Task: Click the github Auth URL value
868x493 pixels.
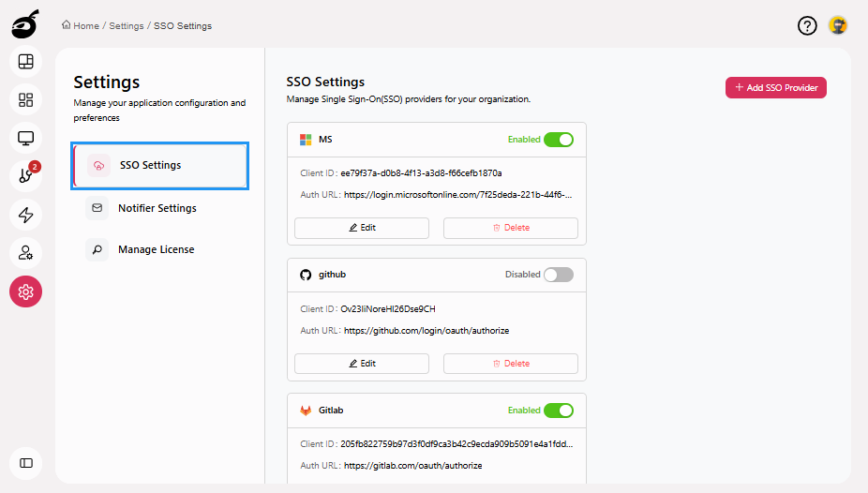Action: point(427,330)
